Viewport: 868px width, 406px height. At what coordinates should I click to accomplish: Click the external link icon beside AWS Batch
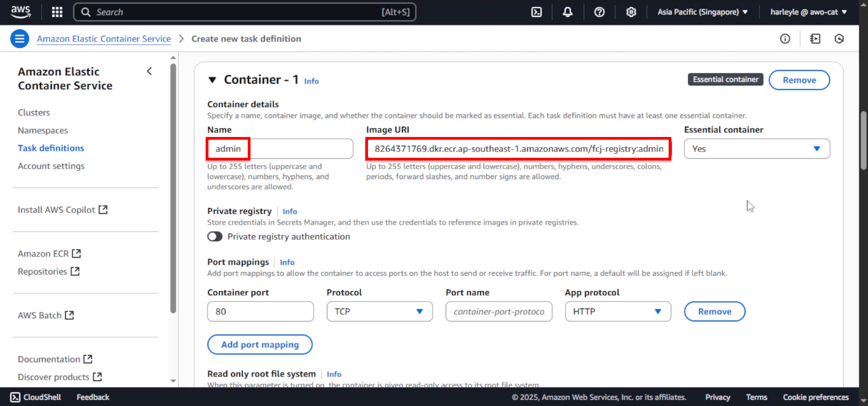pos(69,315)
